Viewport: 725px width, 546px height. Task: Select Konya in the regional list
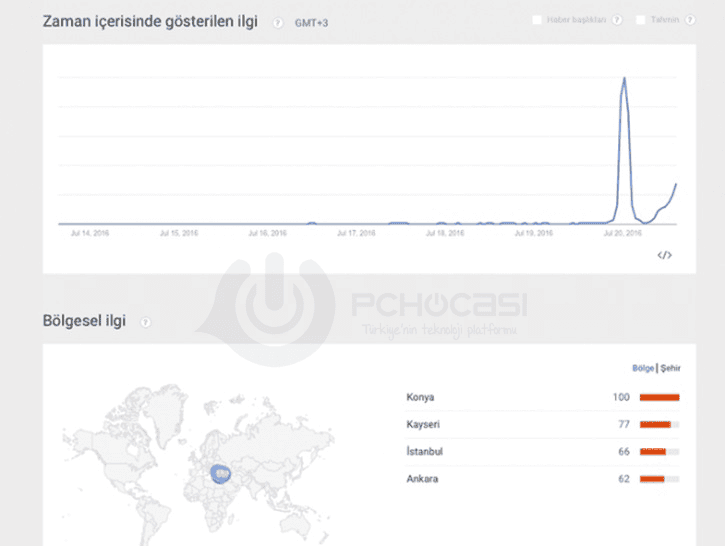420,397
